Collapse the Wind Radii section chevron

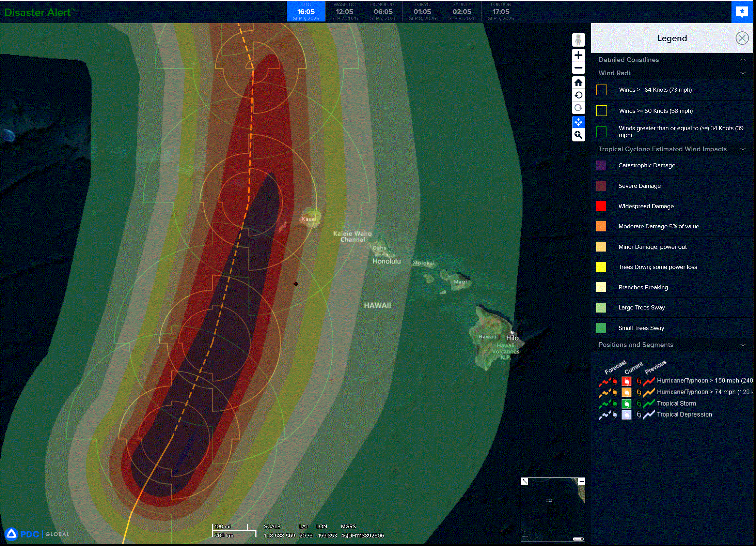pos(743,73)
